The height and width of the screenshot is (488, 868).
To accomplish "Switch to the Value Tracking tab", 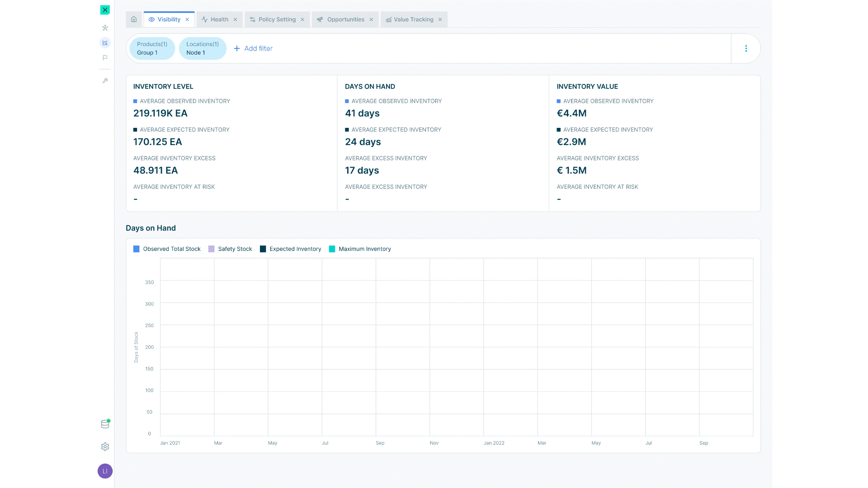I will 413,19.
